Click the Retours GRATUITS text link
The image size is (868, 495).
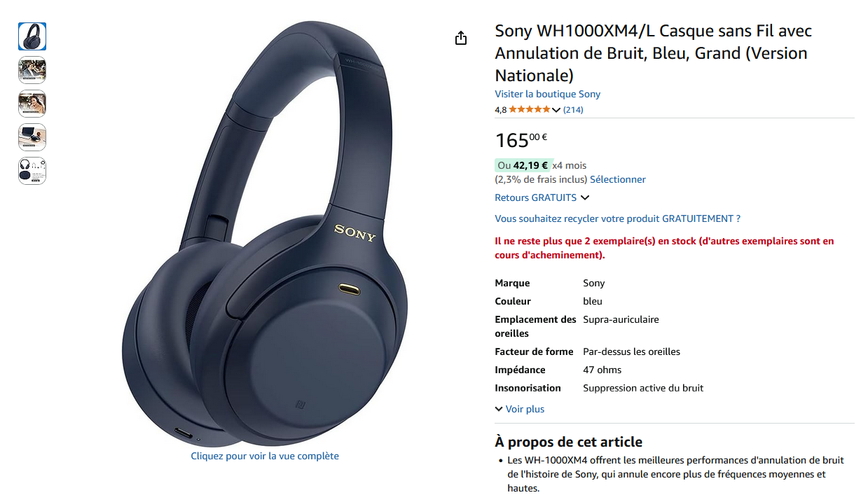[x=536, y=197]
